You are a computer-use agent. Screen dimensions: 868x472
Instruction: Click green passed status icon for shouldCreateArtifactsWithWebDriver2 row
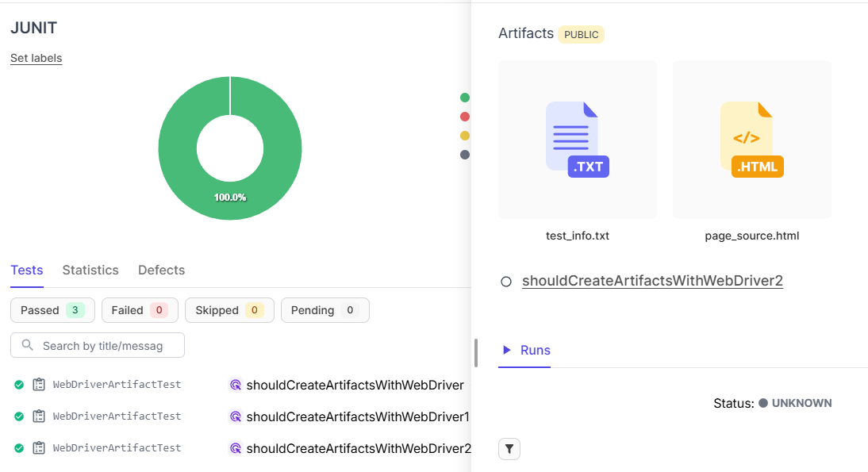(x=19, y=448)
